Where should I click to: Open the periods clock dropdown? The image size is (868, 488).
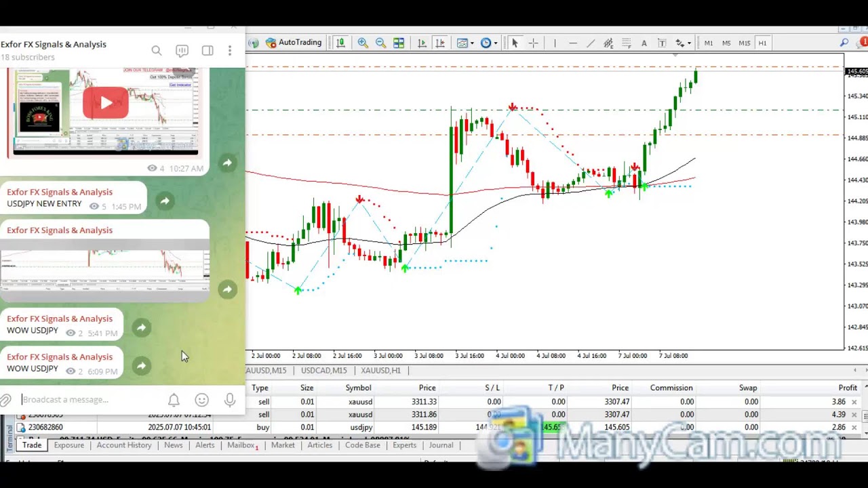(x=489, y=43)
